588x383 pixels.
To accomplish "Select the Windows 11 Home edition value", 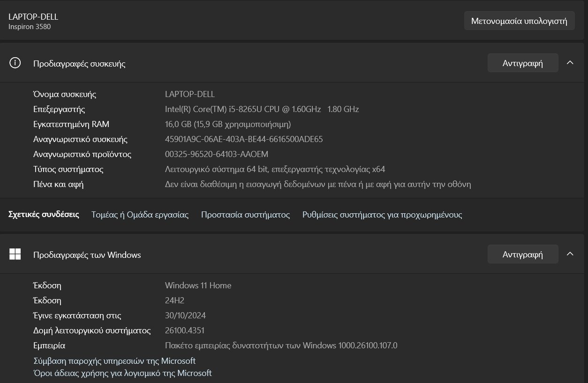I will pyautogui.click(x=198, y=285).
